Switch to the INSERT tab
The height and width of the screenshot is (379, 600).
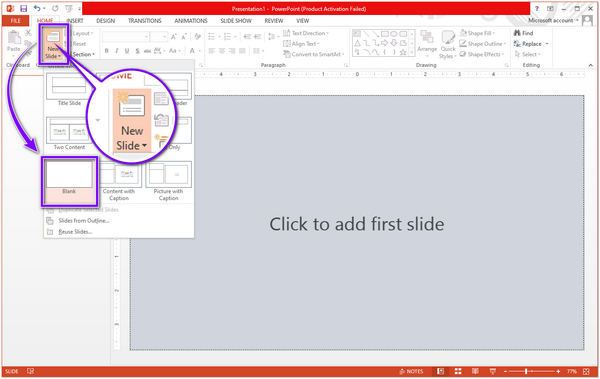(75, 21)
